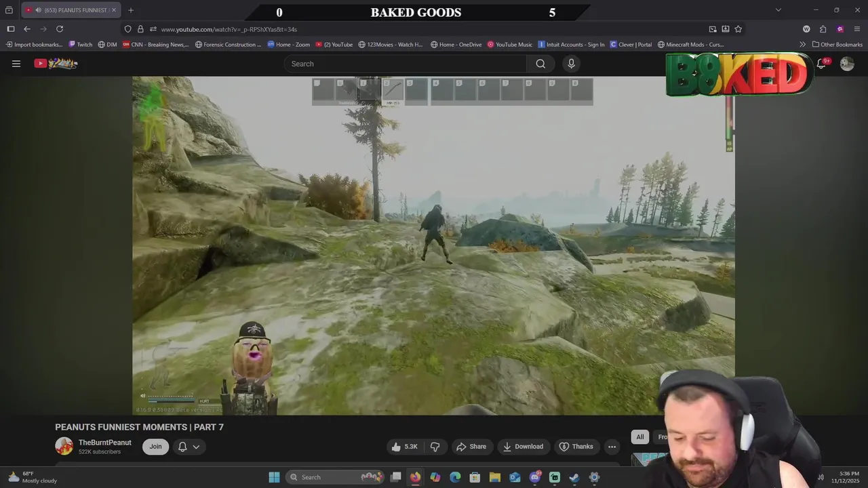Click the video player area
The width and height of the screenshot is (868, 488).
click(433, 245)
